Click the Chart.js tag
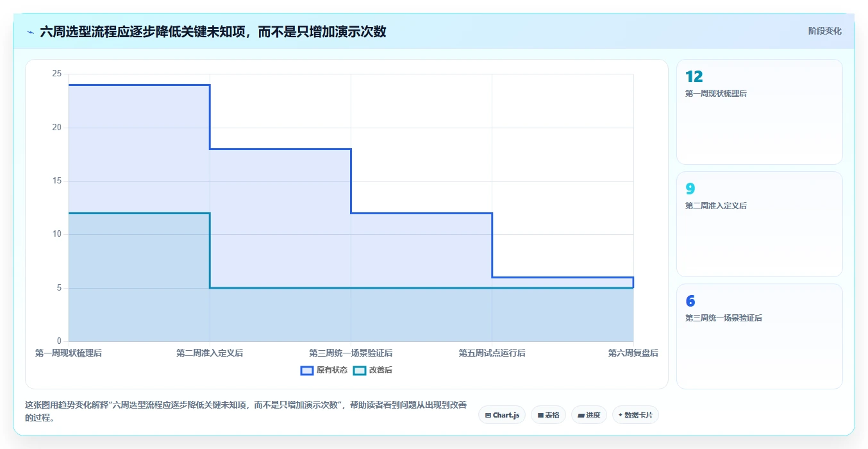The width and height of the screenshot is (868, 449). pyautogui.click(x=502, y=415)
